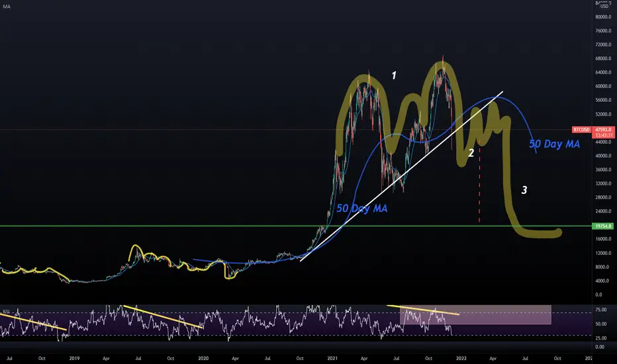This screenshot has height=364, width=617.
Task: Click the 40000.0 price axis value
Action: [x=603, y=156]
